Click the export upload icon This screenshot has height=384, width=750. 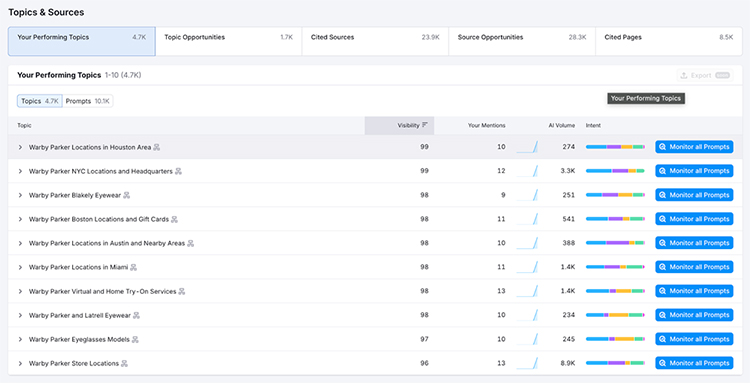(684, 75)
